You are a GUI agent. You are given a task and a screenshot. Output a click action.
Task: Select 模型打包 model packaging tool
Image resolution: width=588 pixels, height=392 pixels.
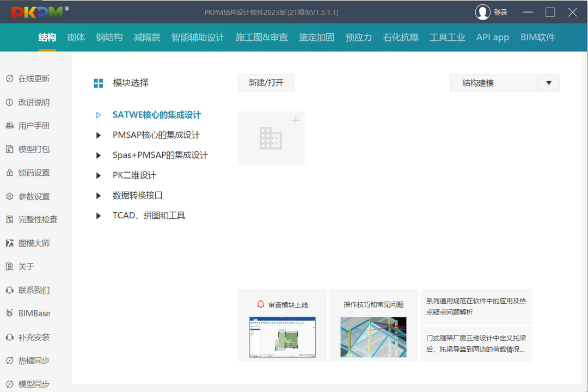tap(33, 149)
